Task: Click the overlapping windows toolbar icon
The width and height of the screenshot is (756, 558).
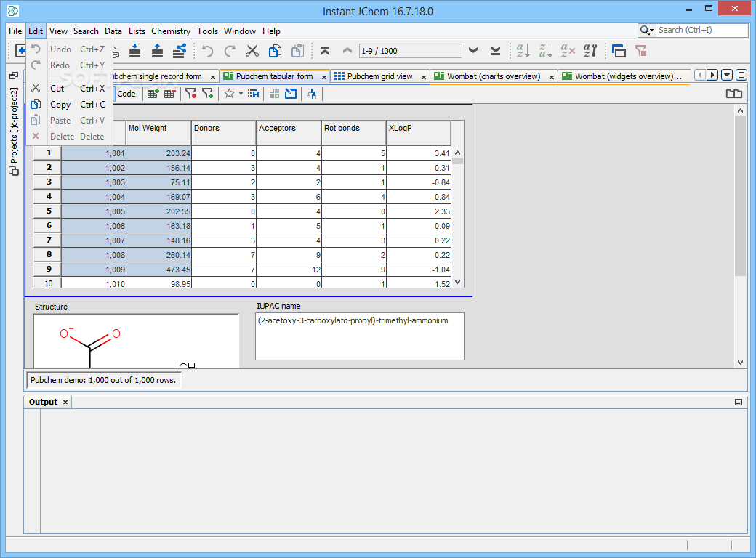Action: pos(619,51)
